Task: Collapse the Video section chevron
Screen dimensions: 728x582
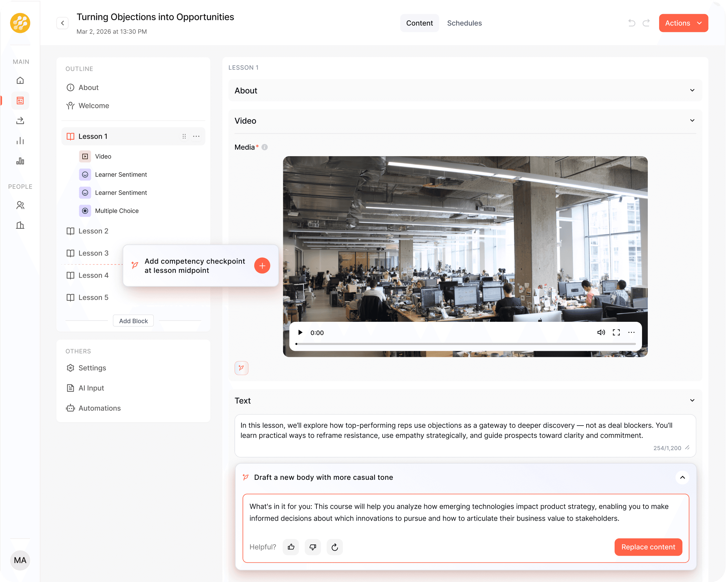Action: [x=692, y=120]
